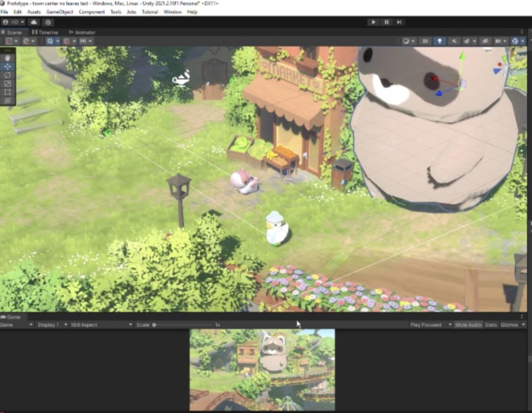Viewport: 532px width, 413px height.
Task: Select the Scale tool in scene toolbar
Action: pyautogui.click(x=7, y=83)
